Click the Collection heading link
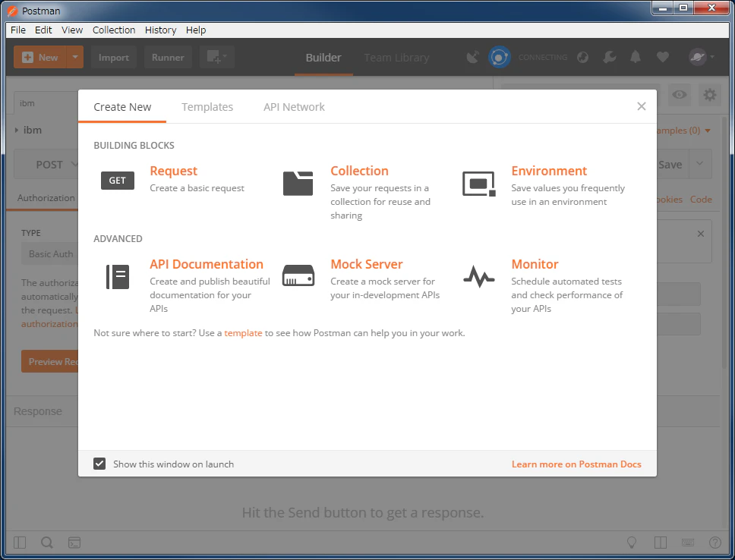 point(360,171)
